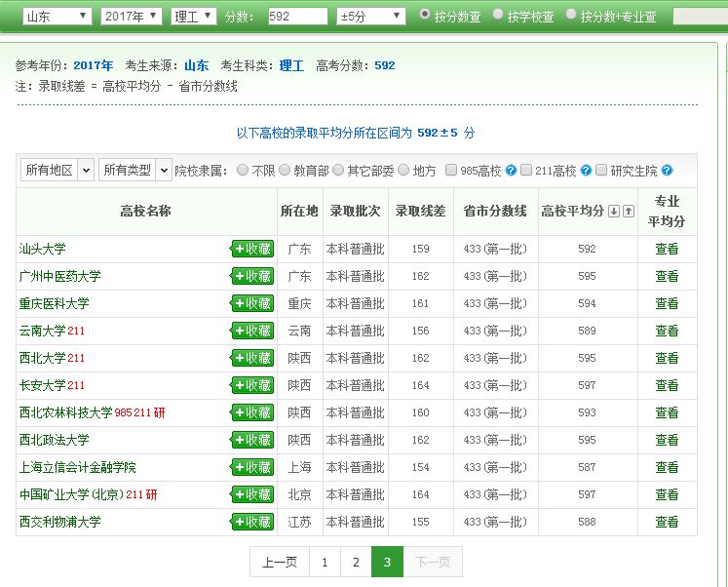This screenshot has width=728, height=587.
Task: Click help icon next to 211高校
Action: point(586,171)
